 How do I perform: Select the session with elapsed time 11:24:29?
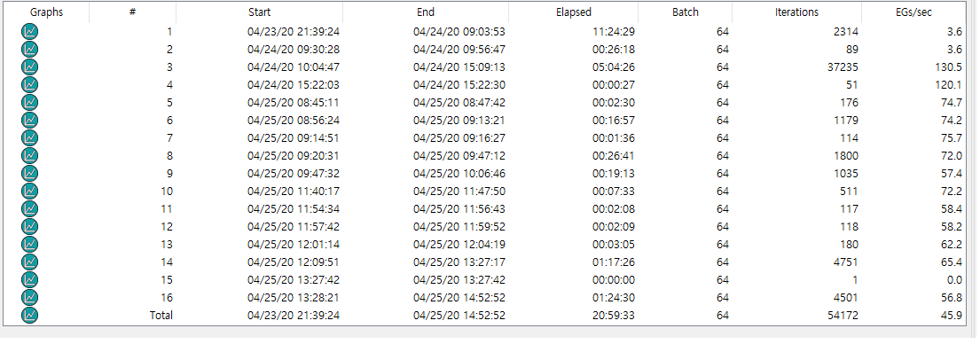(489, 31)
